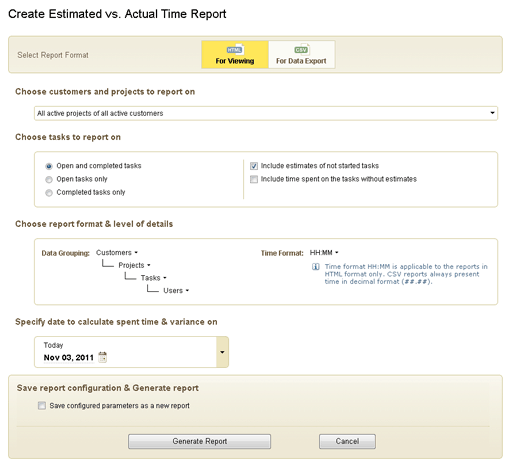This screenshot has width=510, height=465.
Task: Click the CSV file icon for export
Action: pyautogui.click(x=302, y=49)
